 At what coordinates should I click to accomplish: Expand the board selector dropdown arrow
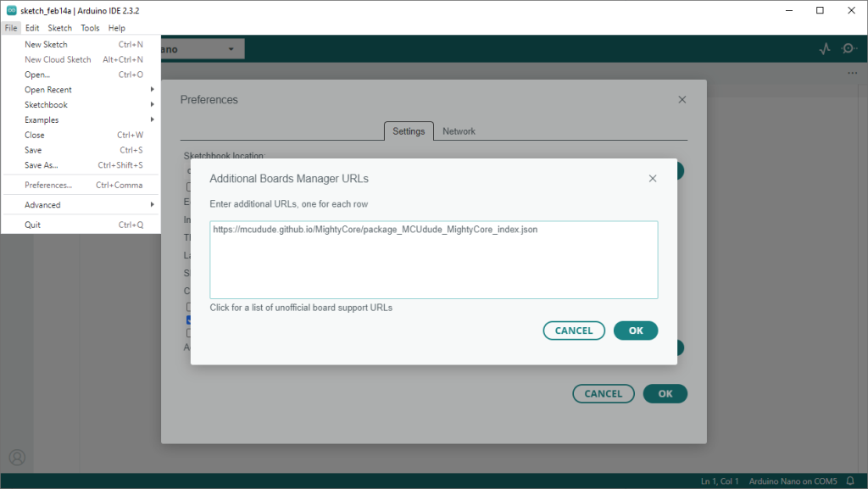pyautogui.click(x=231, y=49)
